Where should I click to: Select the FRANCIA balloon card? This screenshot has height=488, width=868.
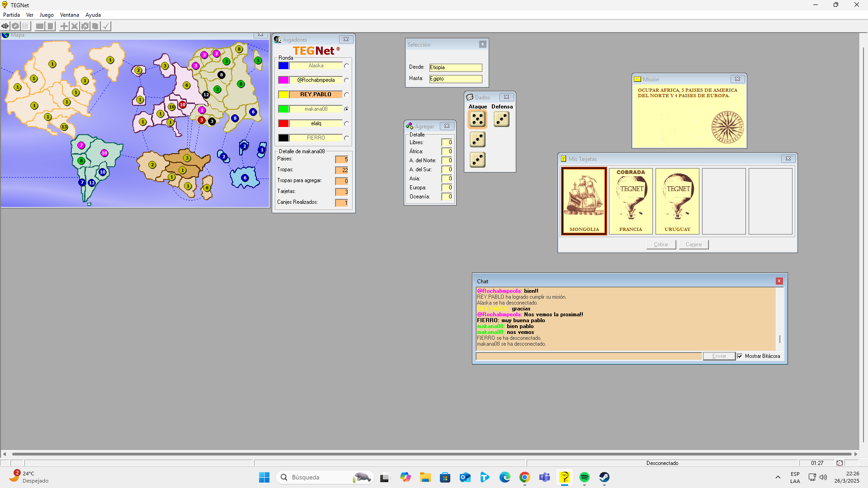[631, 201]
